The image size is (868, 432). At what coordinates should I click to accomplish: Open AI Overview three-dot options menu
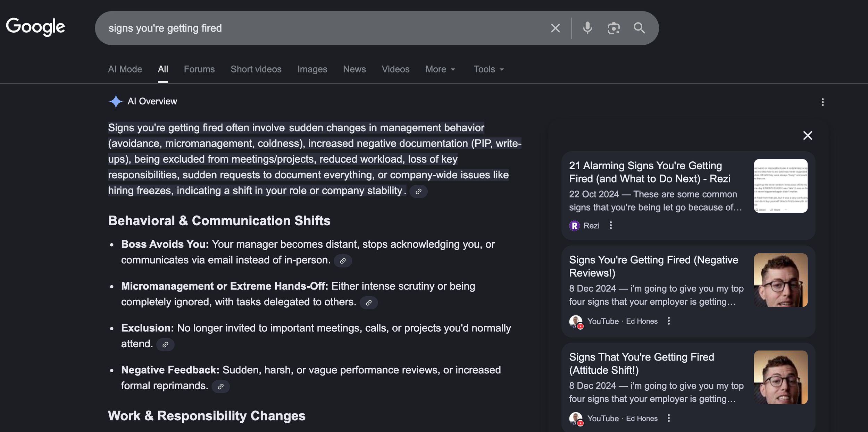(823, 102)
